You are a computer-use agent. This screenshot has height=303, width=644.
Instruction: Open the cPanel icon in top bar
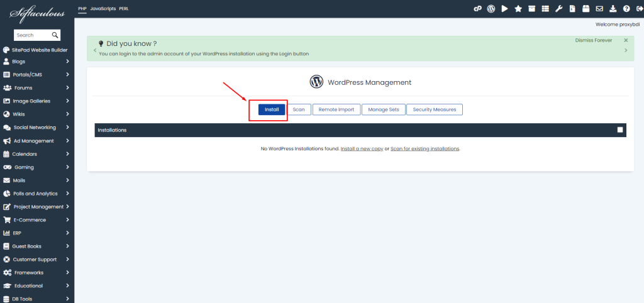click(x=477, y=9)
